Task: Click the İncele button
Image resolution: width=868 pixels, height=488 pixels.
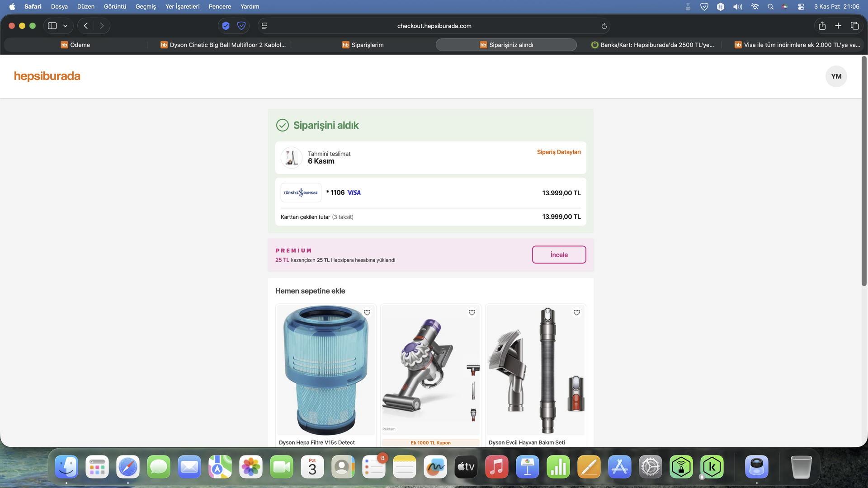Action: tap(559, 255)
